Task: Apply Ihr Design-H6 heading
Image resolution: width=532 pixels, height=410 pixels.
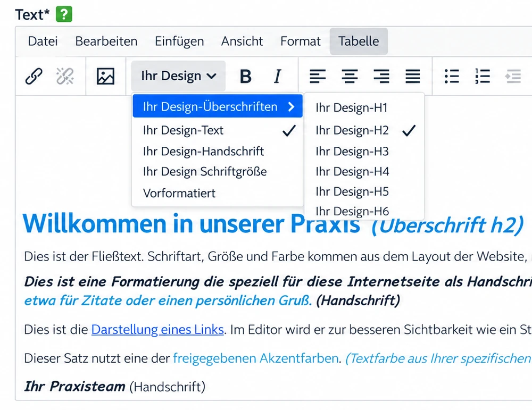Action: coord(364,211)
